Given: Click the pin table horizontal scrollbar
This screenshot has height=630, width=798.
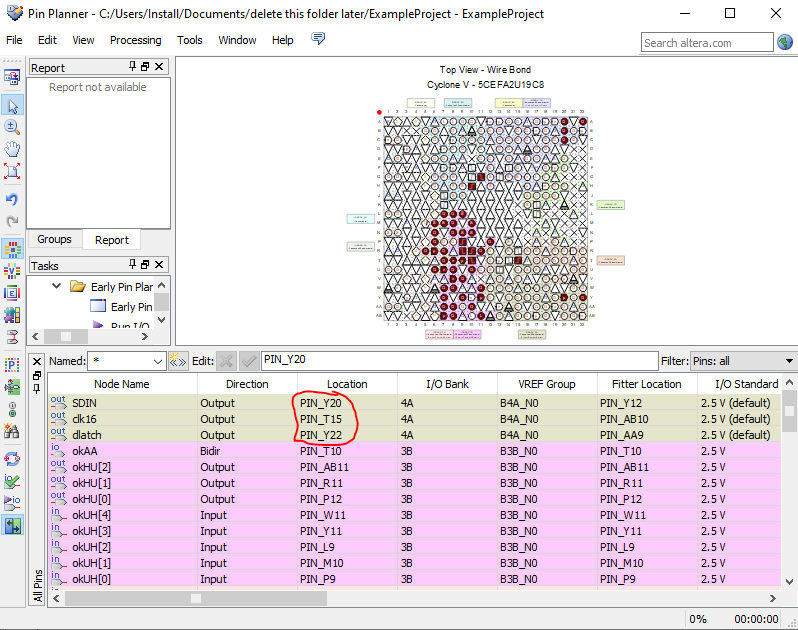Looking at the screenshot, I should click(196, 598).
